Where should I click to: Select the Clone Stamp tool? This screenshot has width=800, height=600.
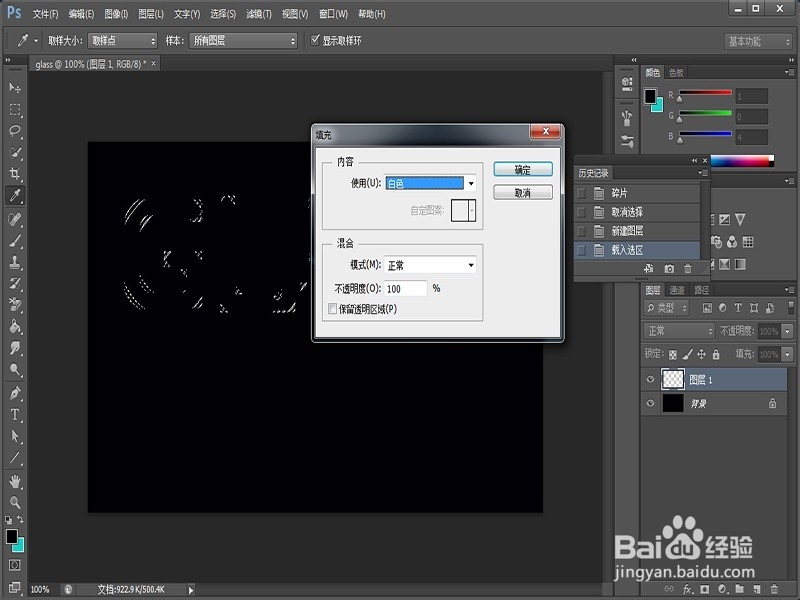click(x=15, y=262)
